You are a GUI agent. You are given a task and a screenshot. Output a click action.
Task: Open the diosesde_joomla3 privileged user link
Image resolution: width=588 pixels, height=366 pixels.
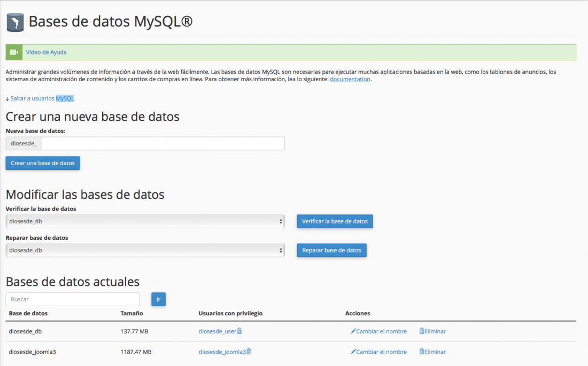(x=222, y=352)
